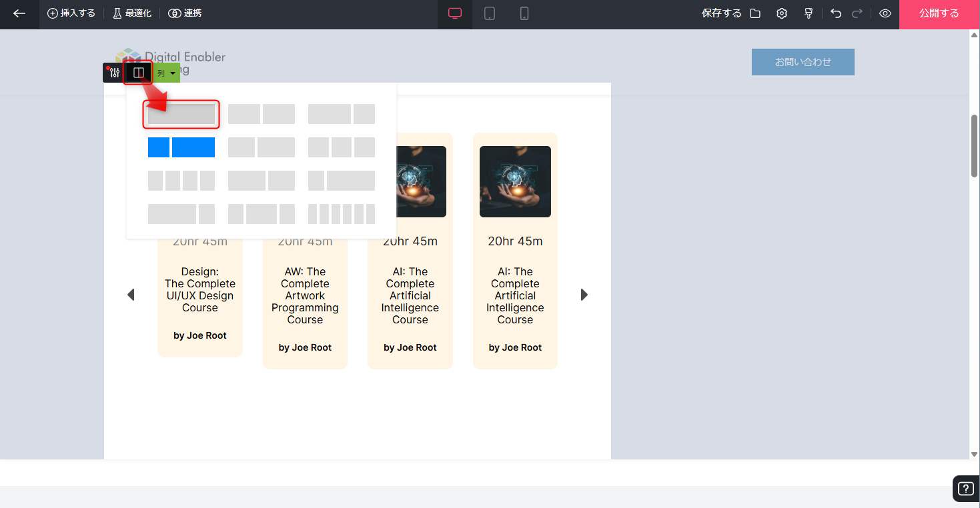Screen dimensions: 980x508
Task: Switch to mobile phone view
Action: pyautogui.click(x=524, y=14)
